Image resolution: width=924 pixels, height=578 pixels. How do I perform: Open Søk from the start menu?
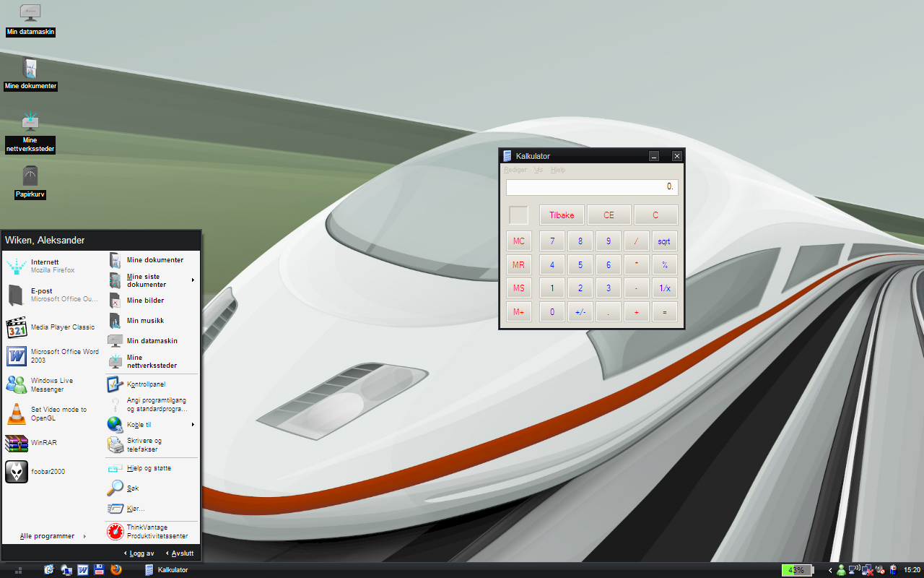click(x=152, y=488)
